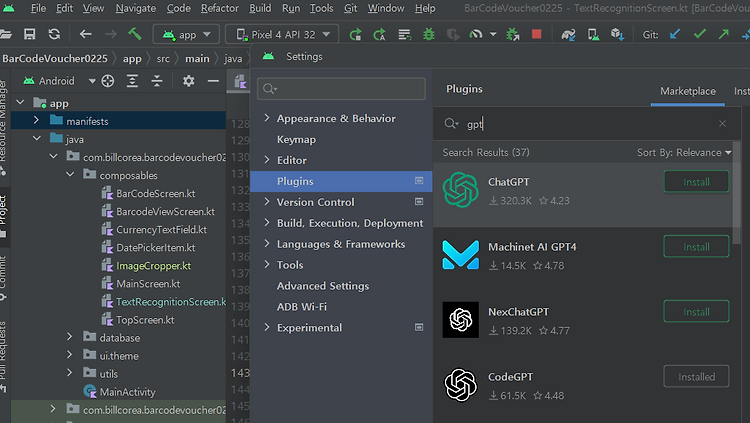Viewport: 750px width, 423px height.
Task: Open the Device Manager icon
Action: [593, 34]
